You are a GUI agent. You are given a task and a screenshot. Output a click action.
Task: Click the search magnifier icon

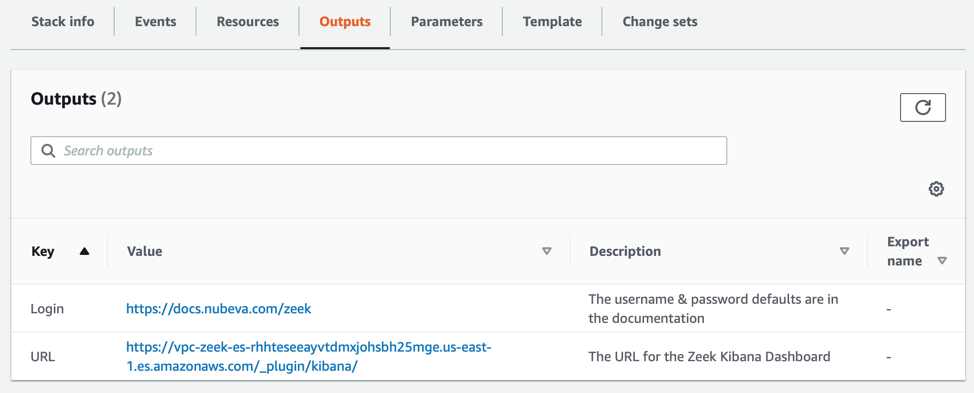tap(48, 151)
